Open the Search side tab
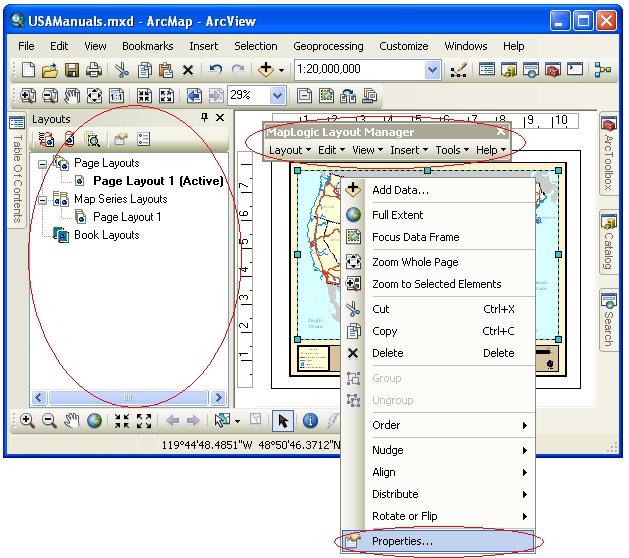 [609, 320]
